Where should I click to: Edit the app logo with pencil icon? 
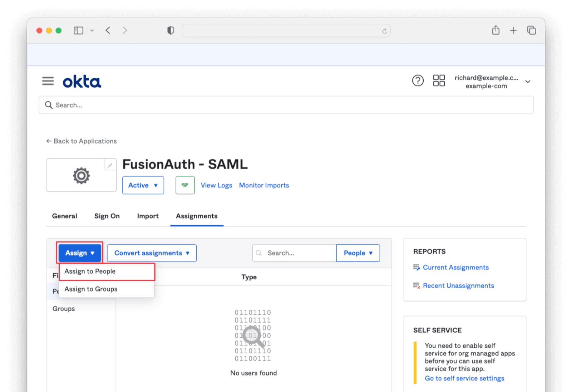(110, 165)
